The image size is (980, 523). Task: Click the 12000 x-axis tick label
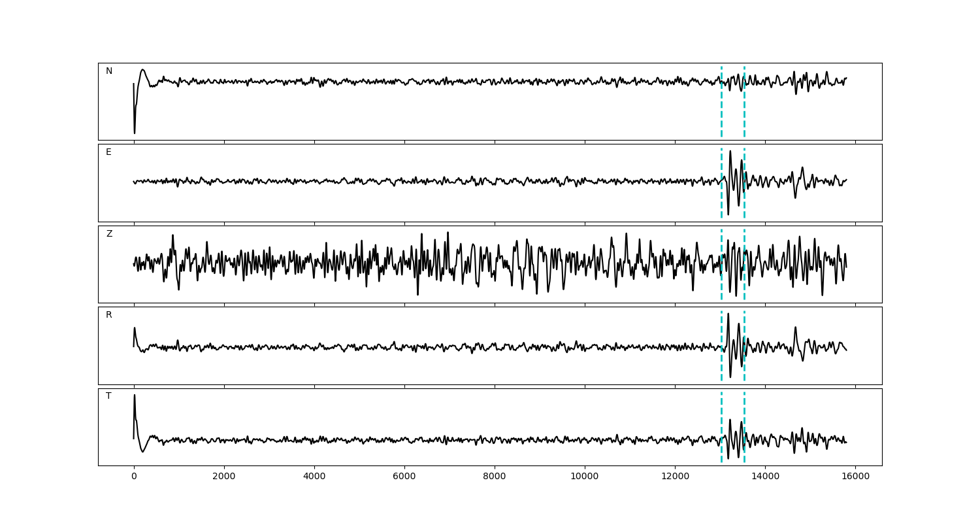674,477
